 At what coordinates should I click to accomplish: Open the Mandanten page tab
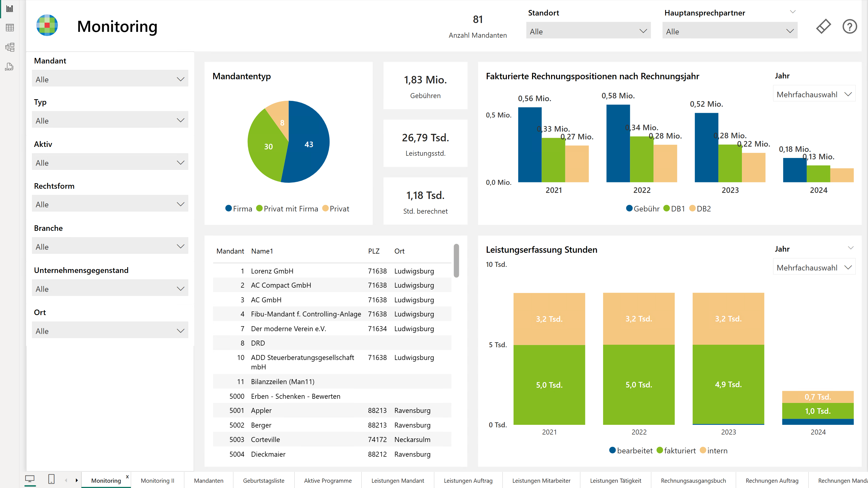click(209, 481)
